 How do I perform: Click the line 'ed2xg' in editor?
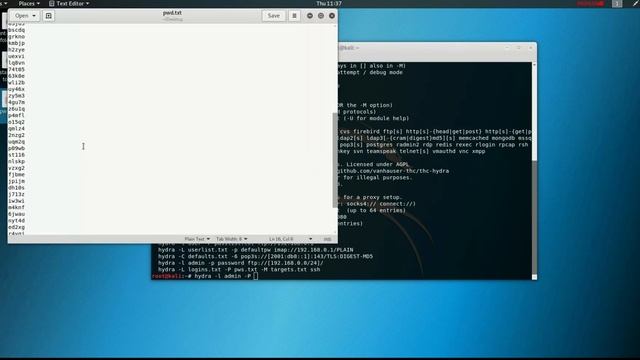coord(17,227)
